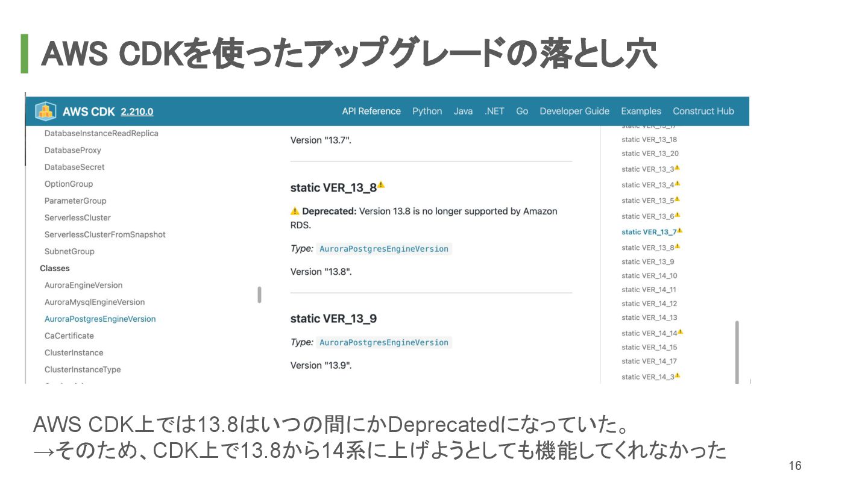This screenshot has height=488, width=868.
Task: Jump to static VER_14_13 in contents list
Action: [x=649, y=318]
